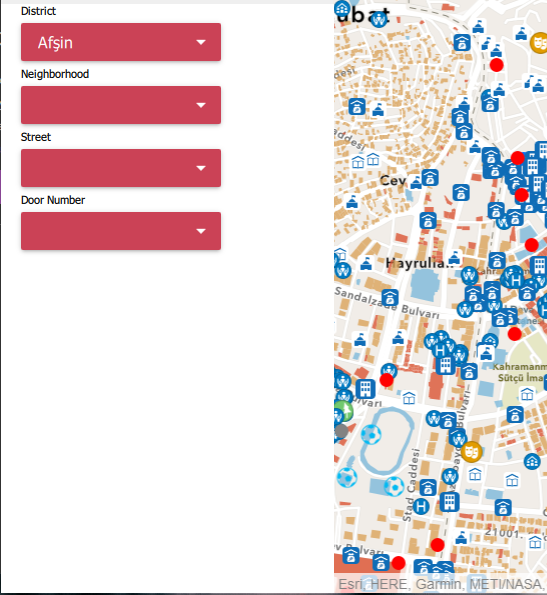Select the museum outline icon inside Kahramanmaraş park
The width and height of the screenshot is (547, 595).
pos(527,394)
